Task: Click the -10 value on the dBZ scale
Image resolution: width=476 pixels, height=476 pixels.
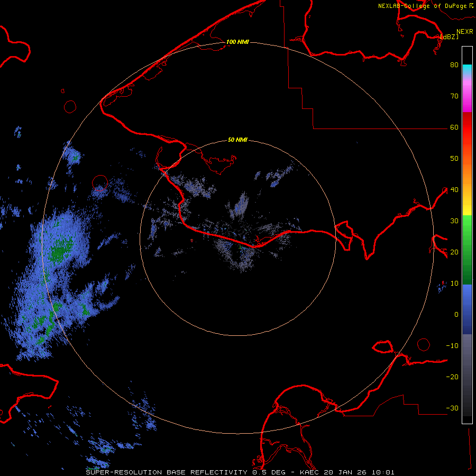Action: tap(452, 345)
